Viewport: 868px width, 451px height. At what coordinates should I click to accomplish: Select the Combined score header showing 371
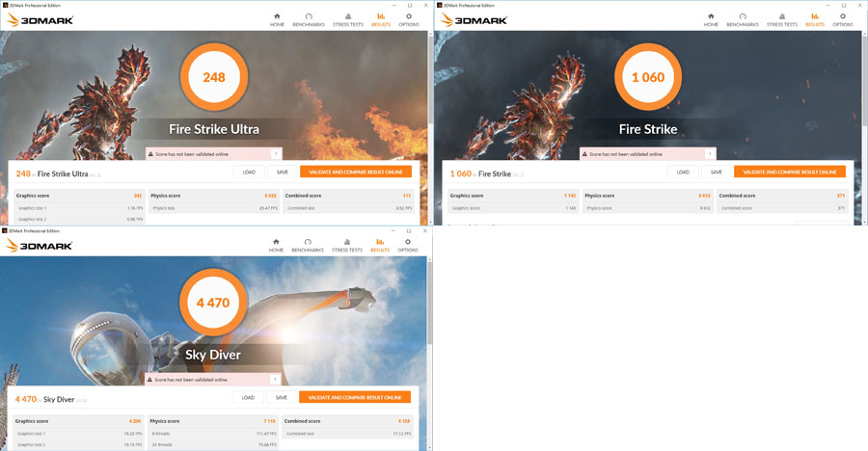click(x=782, y=196)
